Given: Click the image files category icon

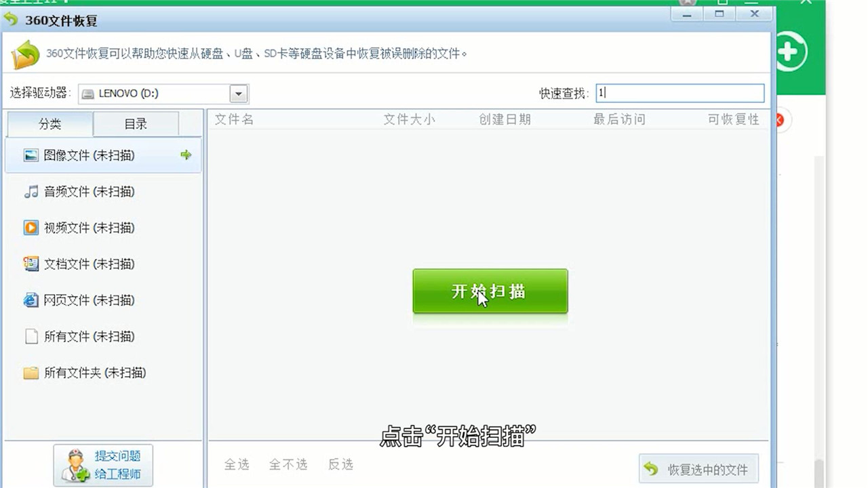Looking at the screenshot, I should pos(31,155).
